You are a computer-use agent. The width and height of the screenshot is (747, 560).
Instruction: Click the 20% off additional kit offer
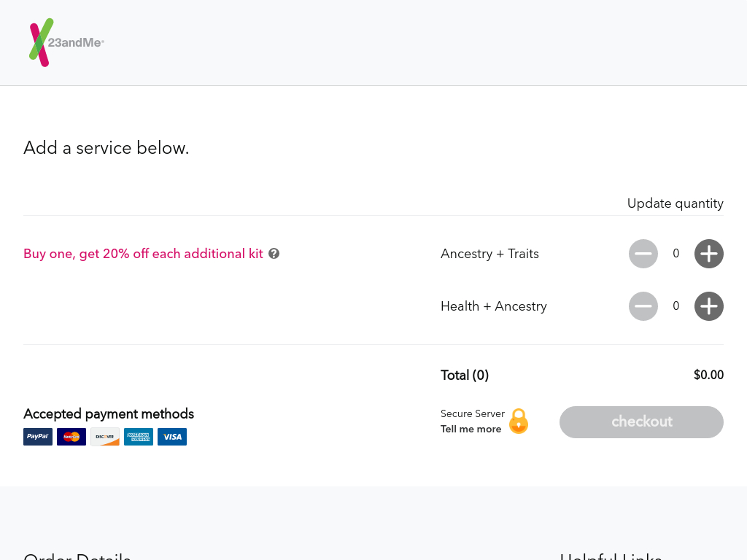(x=143, y=254)
